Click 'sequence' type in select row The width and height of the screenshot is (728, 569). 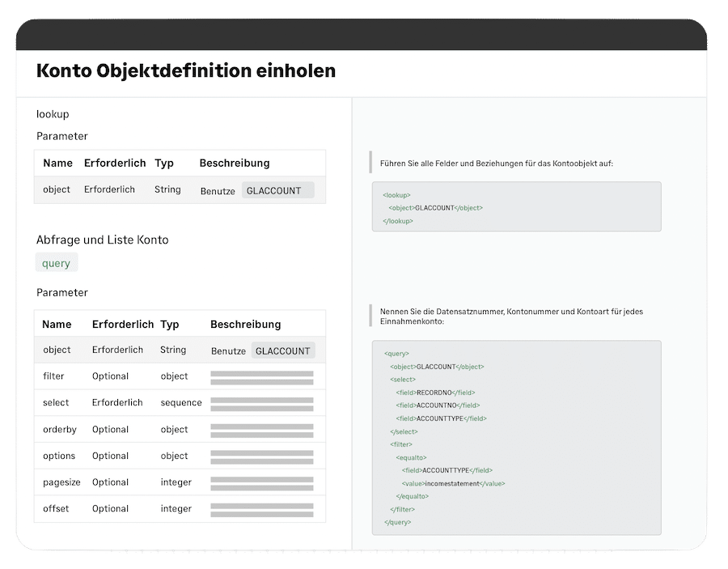click(181, 402)
